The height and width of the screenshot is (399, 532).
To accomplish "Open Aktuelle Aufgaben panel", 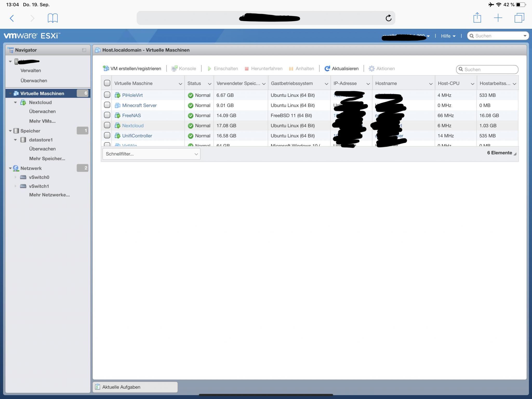I will coord(135,387).
